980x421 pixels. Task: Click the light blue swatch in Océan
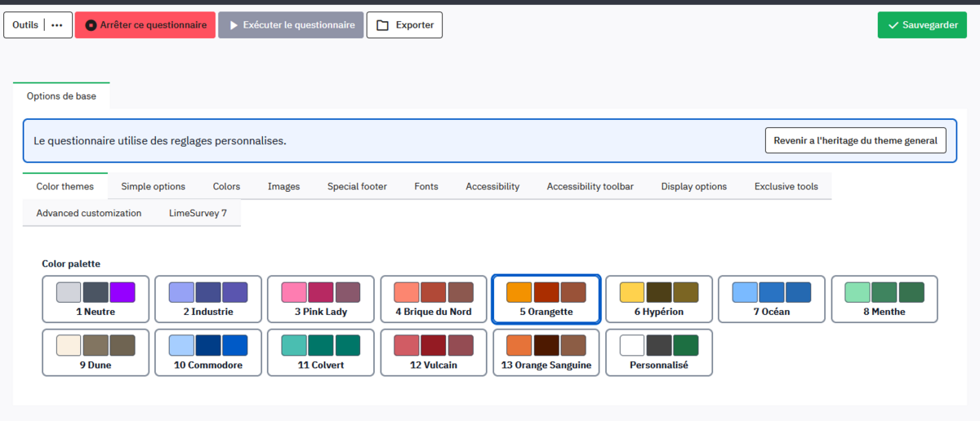point(745,292)
